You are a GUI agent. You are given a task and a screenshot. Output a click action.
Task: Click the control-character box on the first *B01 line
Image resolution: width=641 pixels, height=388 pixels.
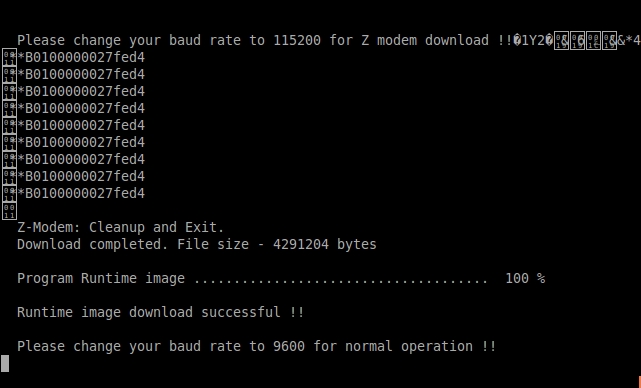[x=9, y=58]
